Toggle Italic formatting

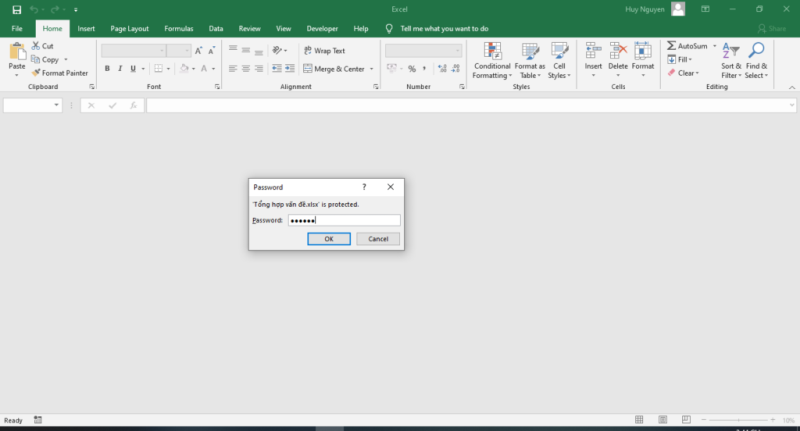120,68
